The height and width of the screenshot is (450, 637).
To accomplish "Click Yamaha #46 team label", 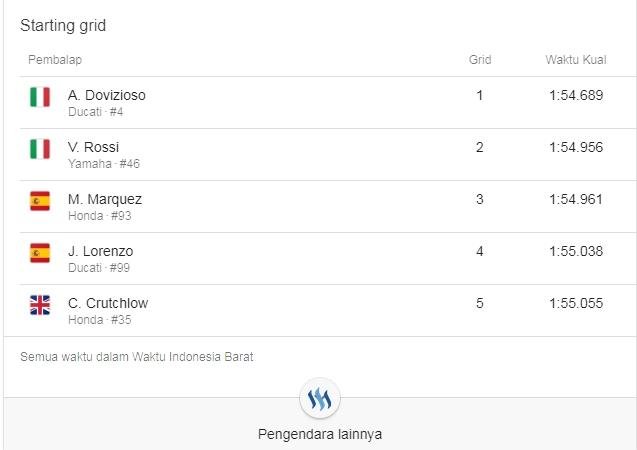I will 104,164.
